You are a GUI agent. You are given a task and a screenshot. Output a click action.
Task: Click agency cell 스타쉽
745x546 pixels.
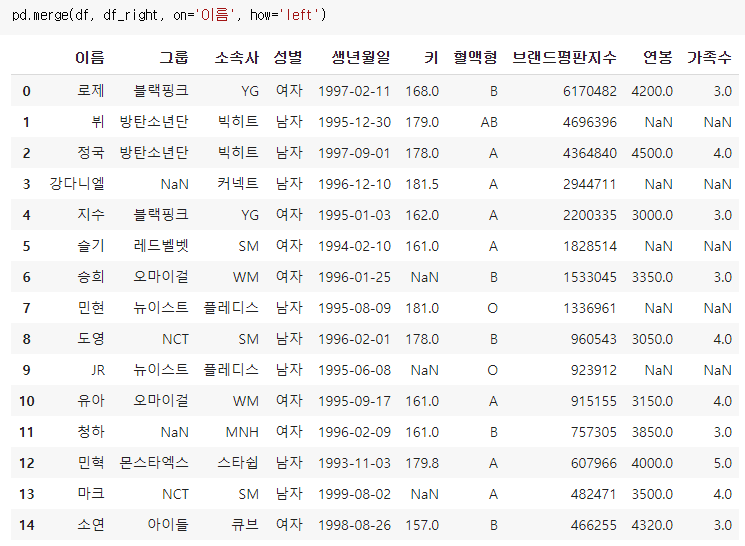coord(238,462)
